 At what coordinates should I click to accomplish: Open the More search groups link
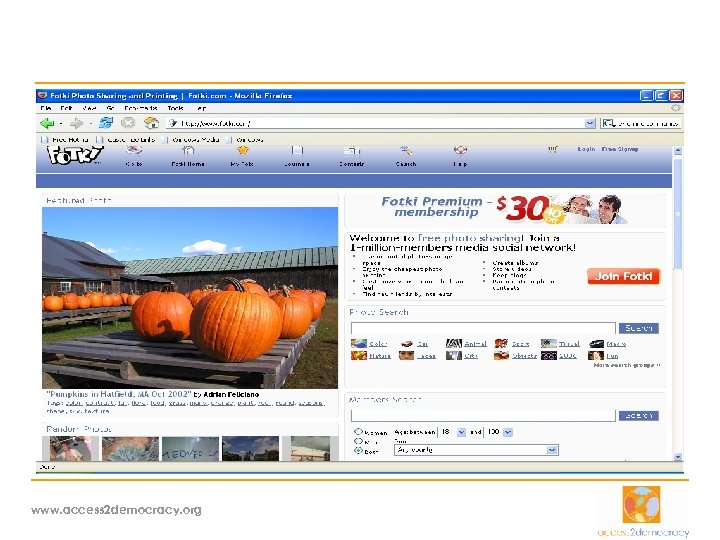click(x=627, y=365)
